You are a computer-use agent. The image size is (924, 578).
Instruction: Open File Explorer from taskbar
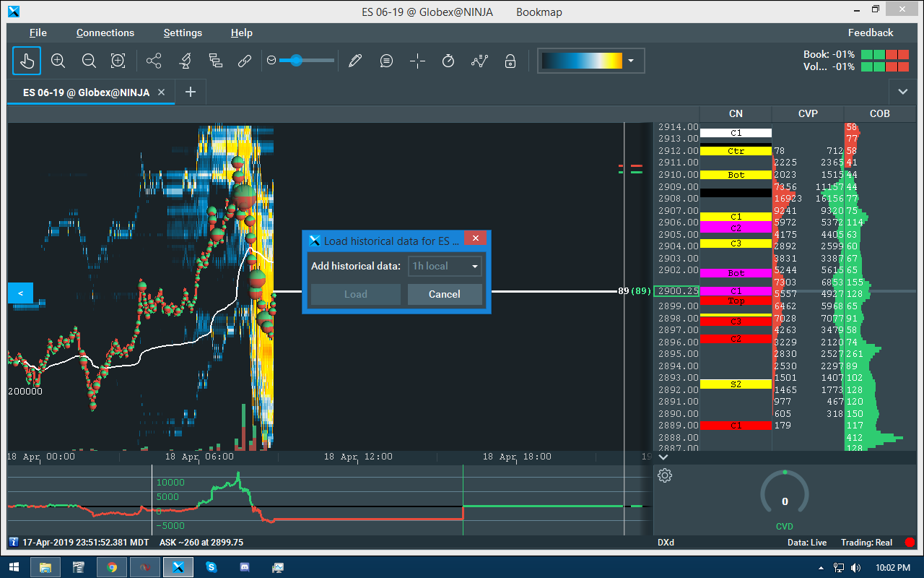45,567
